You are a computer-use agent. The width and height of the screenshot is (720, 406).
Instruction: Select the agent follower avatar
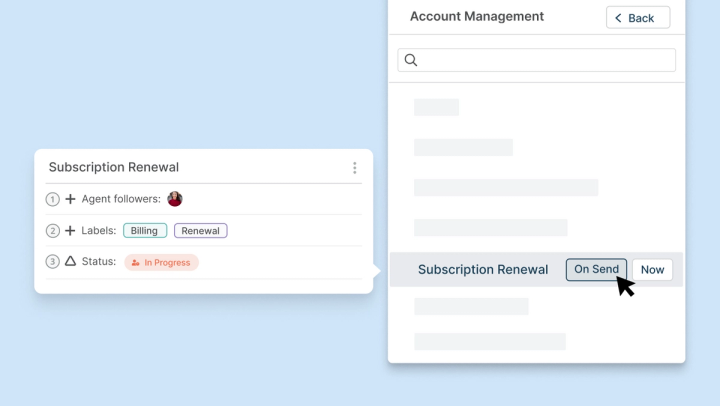click(x=175, y=199)
